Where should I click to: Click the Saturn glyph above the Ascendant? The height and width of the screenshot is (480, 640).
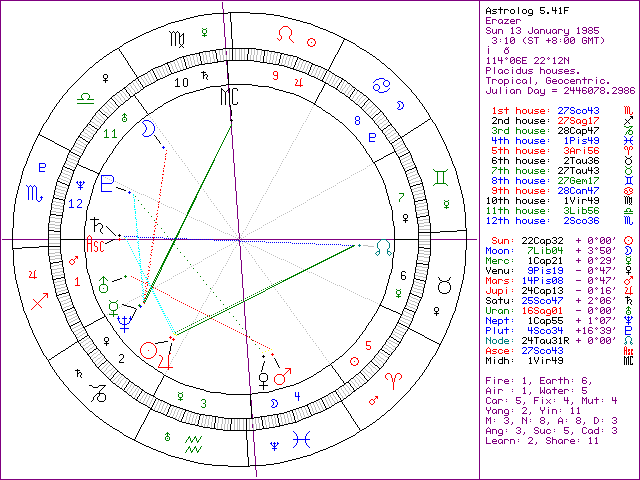(x=98, y=222)
